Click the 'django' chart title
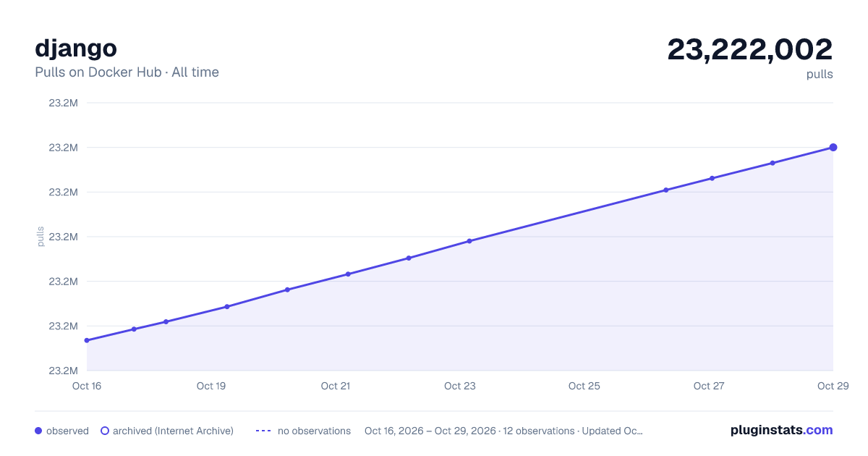 [x=76, y=48]
